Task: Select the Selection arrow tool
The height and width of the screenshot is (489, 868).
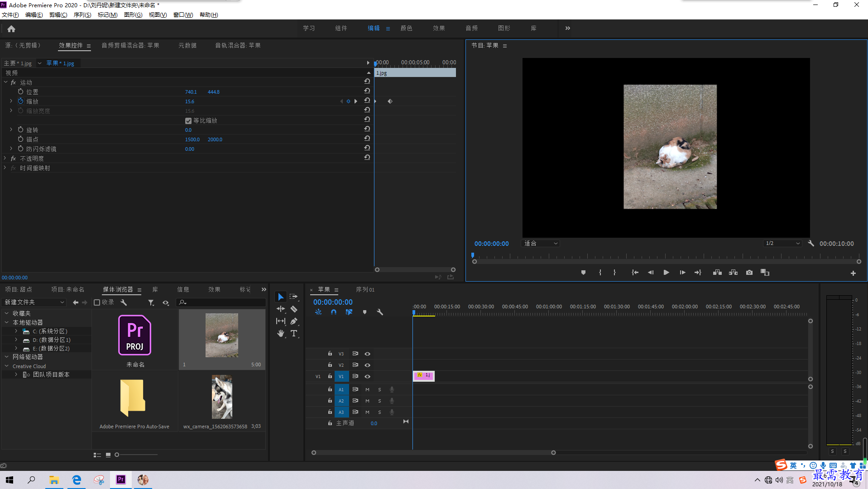Action: pyautogui.click(x=281, y=297)
